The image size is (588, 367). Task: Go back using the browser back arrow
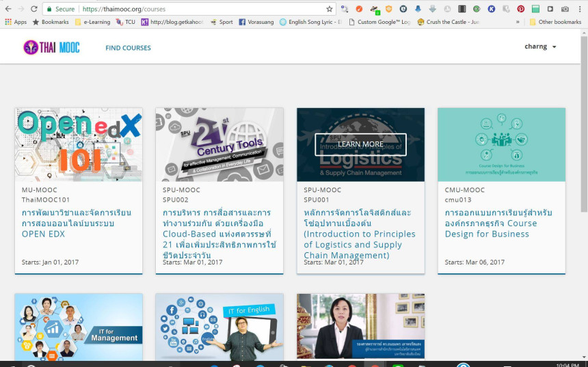click(x=8, y=9)
